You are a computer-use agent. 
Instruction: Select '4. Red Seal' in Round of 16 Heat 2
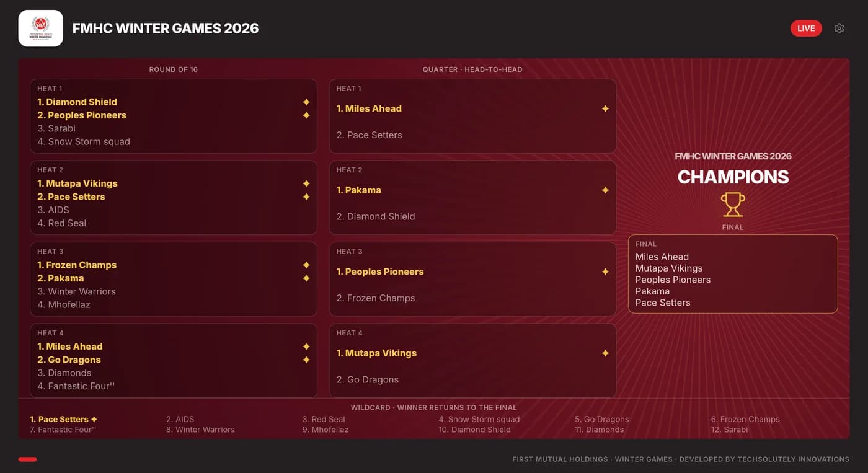(x=62, y=223)
